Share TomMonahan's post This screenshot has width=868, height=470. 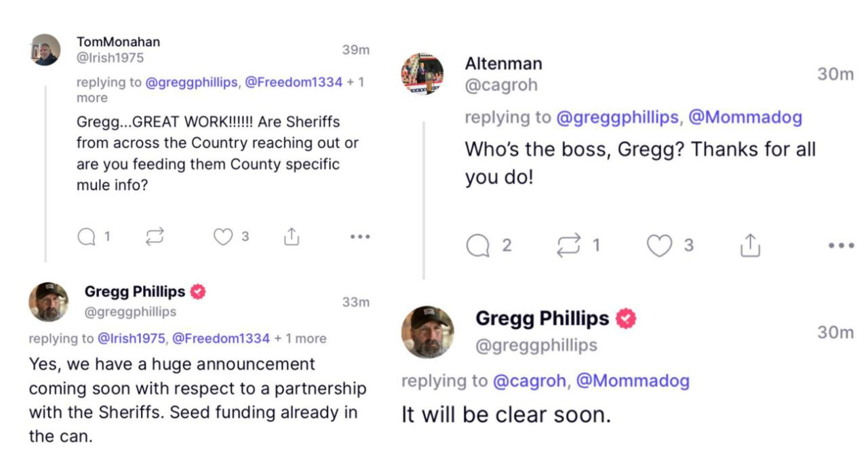pos(292,237)
